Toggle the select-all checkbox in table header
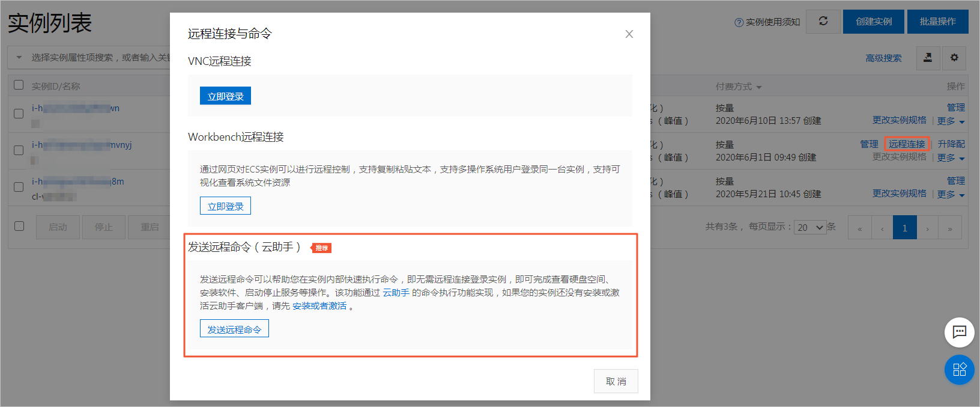Screen dimensions: 980x407 point(19,85)
